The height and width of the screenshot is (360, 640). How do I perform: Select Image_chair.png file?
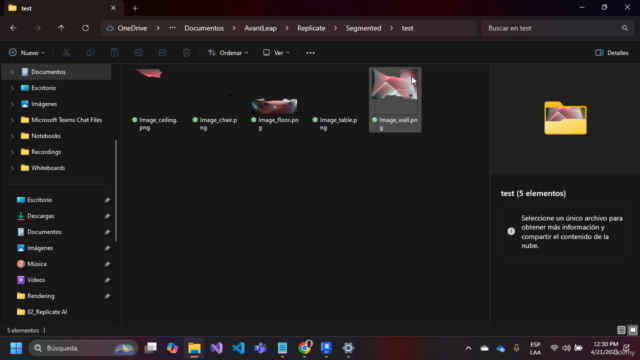tap(214, 99)
